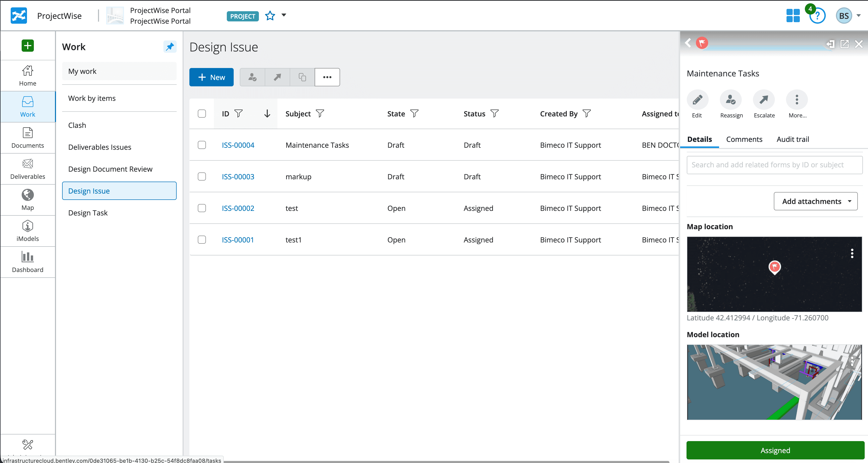The image size is (868, 463).
Task: Click the Subject column filter icon
Action: click(320, 114)
